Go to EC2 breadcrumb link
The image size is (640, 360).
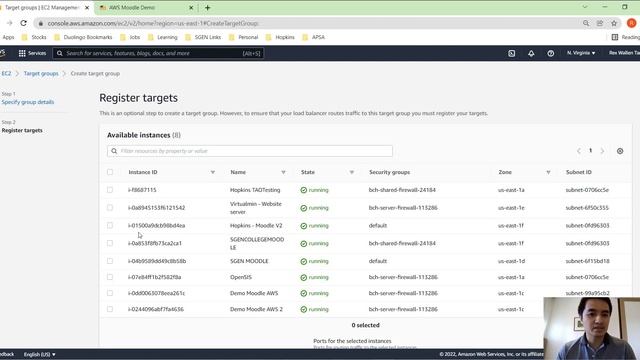tap(6, 73)
